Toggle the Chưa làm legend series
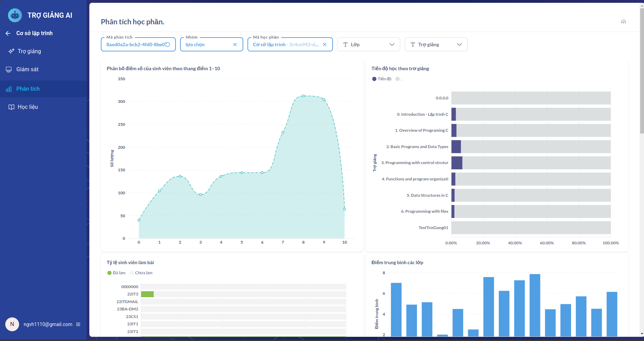This screenshot has height=341, width=644. [x=141, y=273]
